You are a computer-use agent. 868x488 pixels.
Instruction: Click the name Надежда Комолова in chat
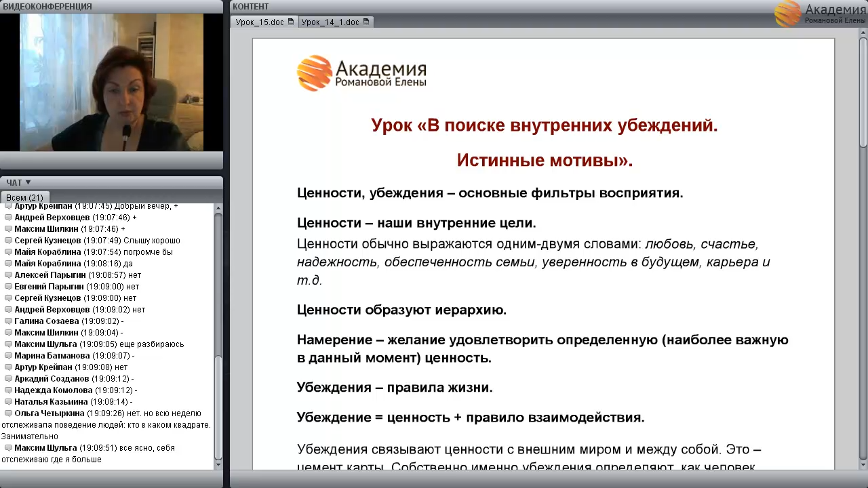[54, 390]
